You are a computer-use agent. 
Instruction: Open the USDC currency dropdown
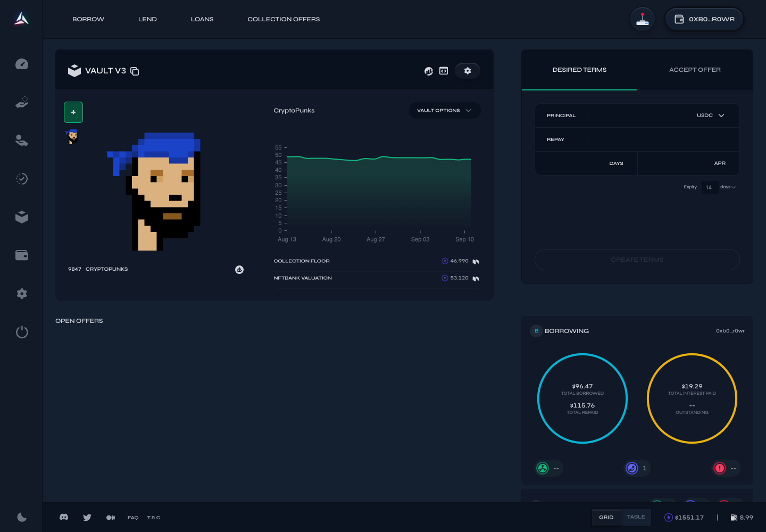(711, 115)
